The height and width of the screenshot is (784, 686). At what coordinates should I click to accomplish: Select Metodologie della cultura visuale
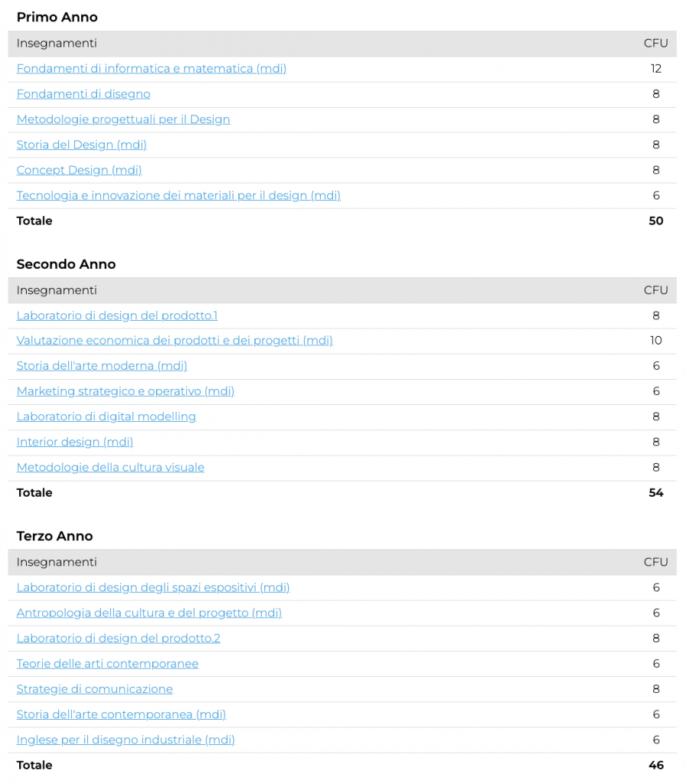(x=110, y=467)
